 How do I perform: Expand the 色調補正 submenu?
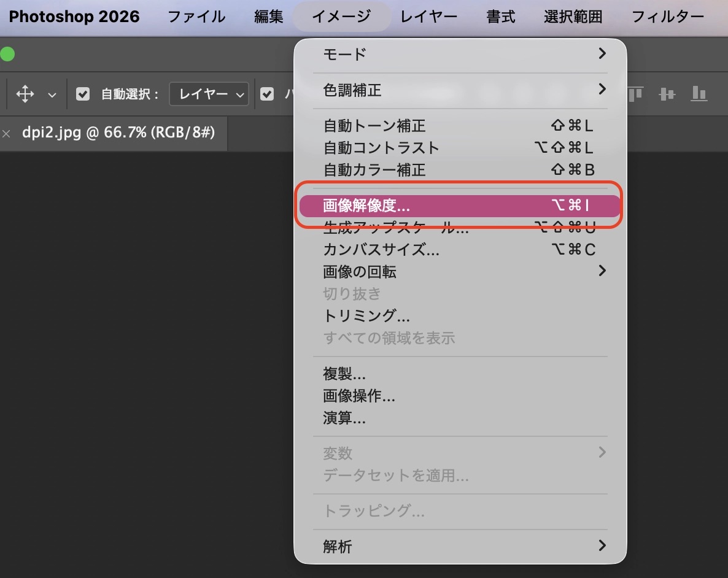click(460, 90)
